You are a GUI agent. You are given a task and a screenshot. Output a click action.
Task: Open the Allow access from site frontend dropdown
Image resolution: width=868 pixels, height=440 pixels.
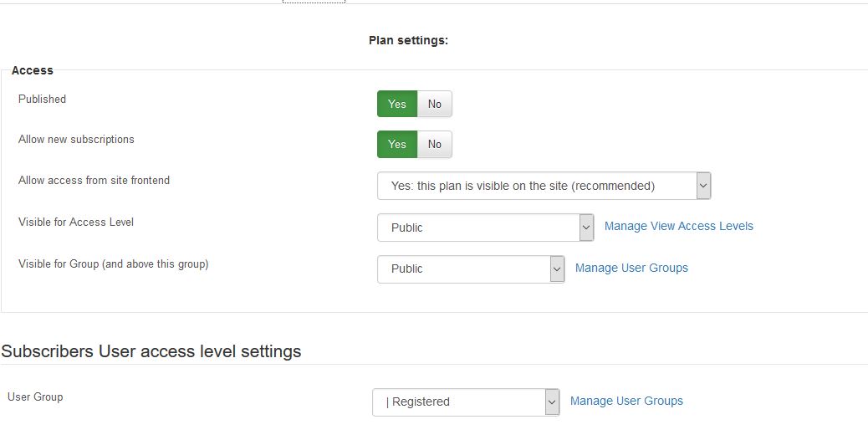pos(544,186)
